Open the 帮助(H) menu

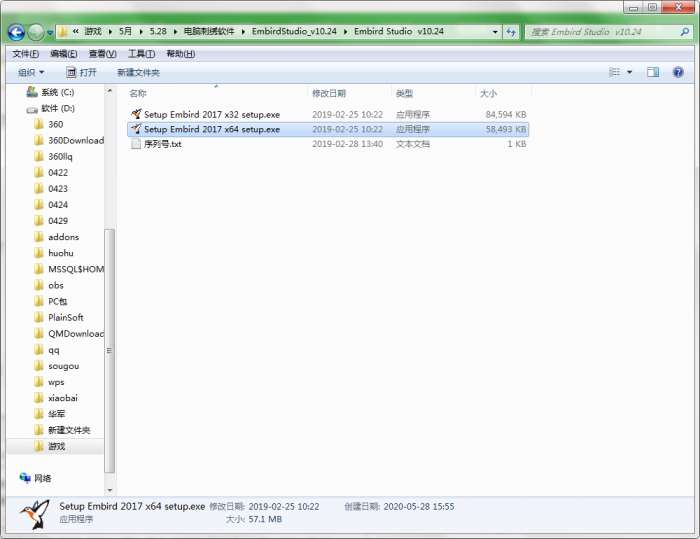(x=180, y=54)
